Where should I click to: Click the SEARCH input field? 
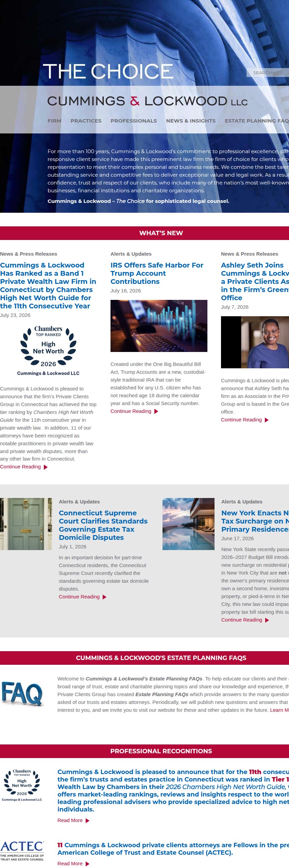268,73
